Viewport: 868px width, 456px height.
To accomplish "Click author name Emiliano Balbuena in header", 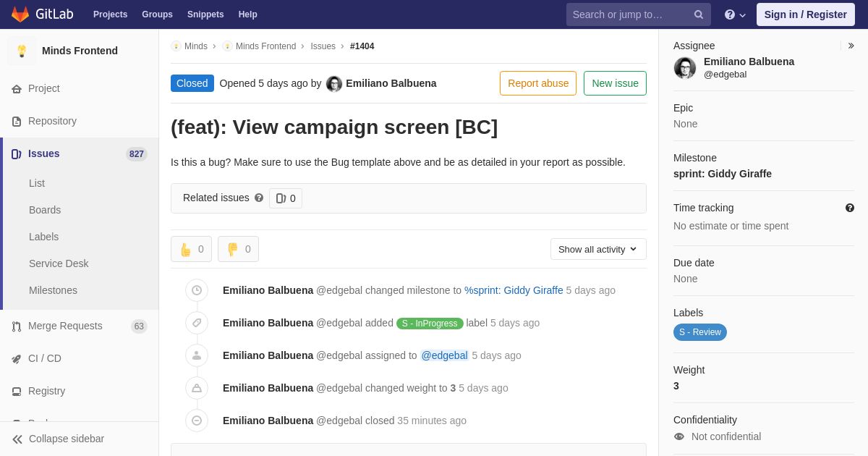I will (x=391, y=83).
